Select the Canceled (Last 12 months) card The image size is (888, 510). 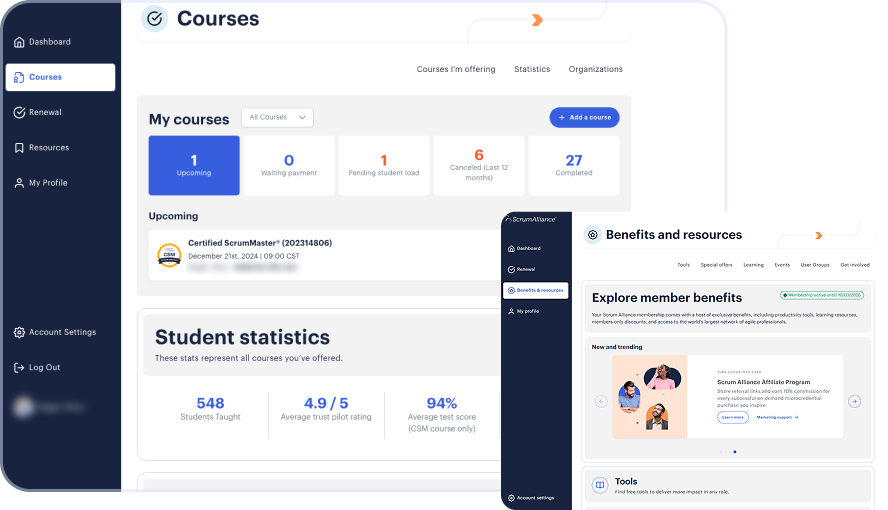pyautogui.click(x=479, y=165)
